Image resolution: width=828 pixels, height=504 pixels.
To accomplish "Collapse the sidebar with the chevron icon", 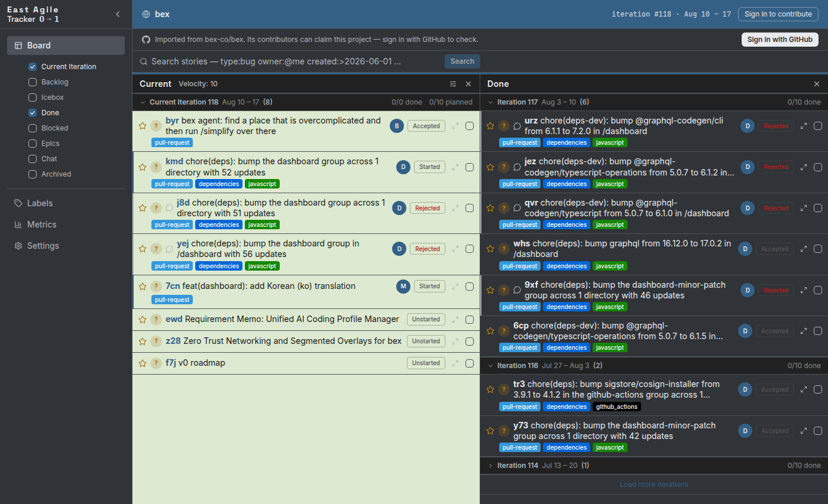I will point(118,14).
